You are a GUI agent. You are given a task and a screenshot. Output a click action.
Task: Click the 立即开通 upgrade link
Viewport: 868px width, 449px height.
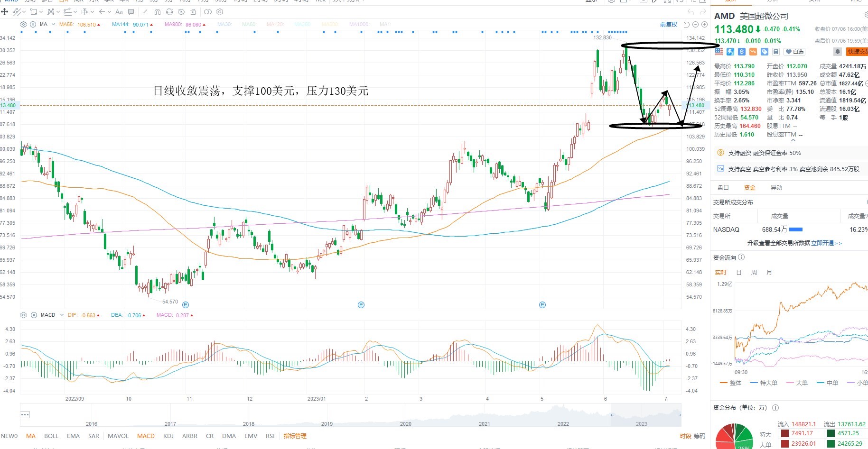pos(826,243)
